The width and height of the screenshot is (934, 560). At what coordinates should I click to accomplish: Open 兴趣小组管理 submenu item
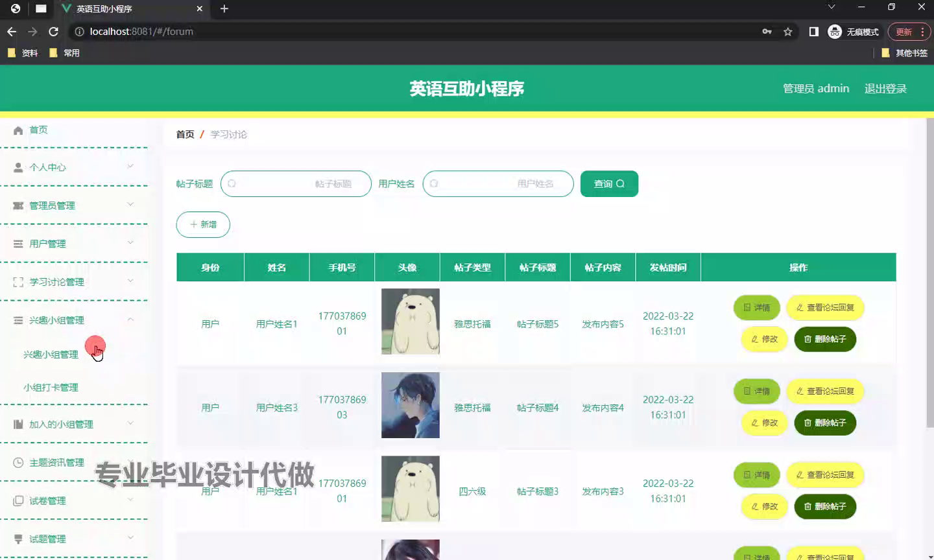click(x=51, y=355)
